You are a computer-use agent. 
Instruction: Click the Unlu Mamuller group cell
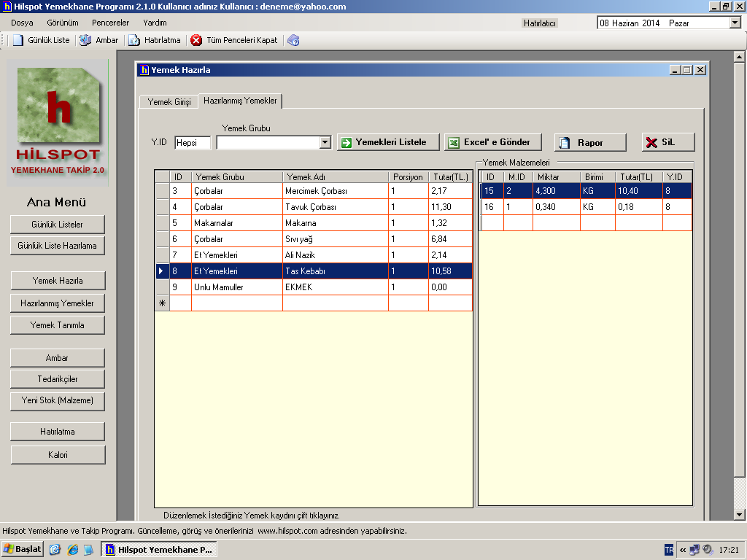click(237, 287)
